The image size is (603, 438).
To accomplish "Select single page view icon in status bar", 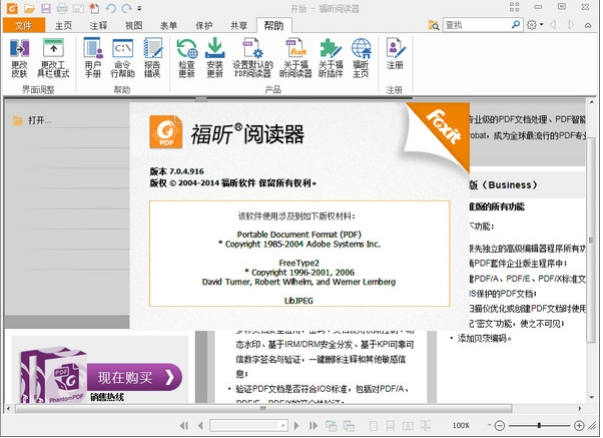I will 373,426.
